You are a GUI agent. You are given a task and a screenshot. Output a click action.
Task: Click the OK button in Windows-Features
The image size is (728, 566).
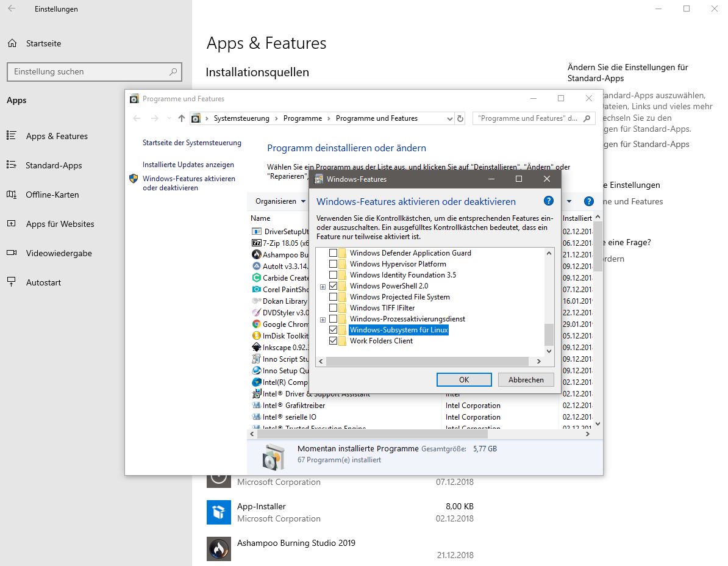click(x=464, y=379)
